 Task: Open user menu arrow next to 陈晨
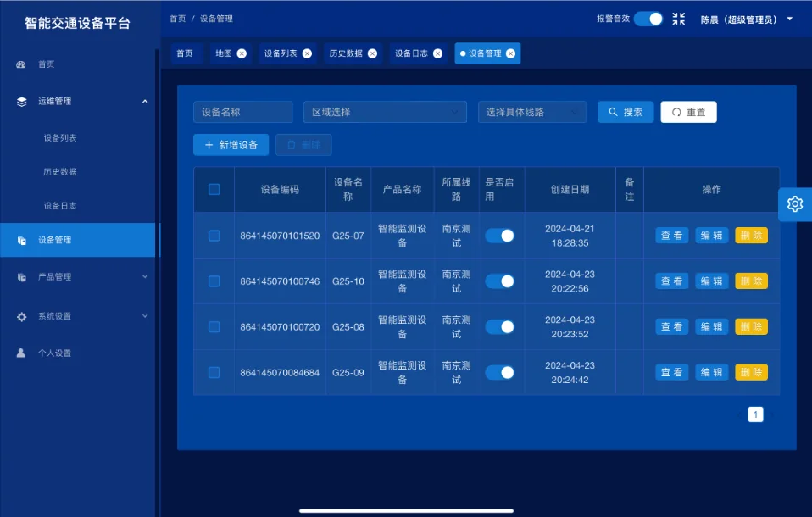click(x=790, y=19)
